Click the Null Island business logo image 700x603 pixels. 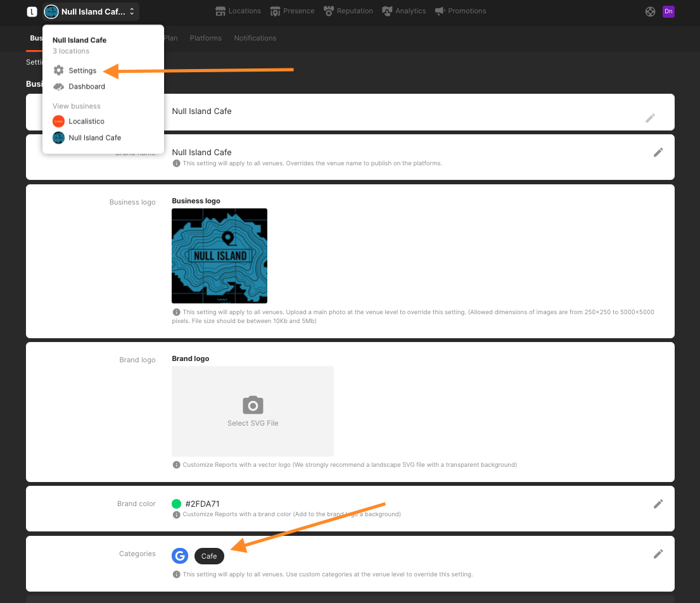click(220, 256)
